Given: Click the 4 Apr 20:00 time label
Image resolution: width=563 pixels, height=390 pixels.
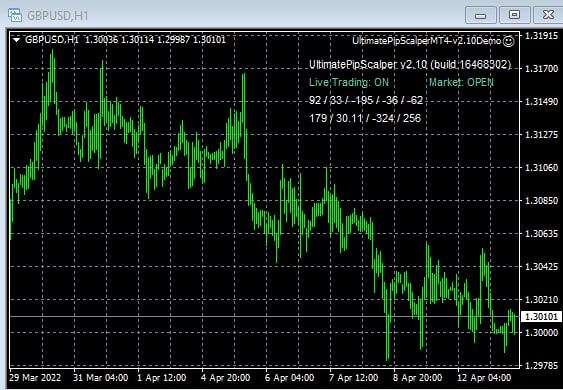Looking at the screenshot, I should point(225,378).
